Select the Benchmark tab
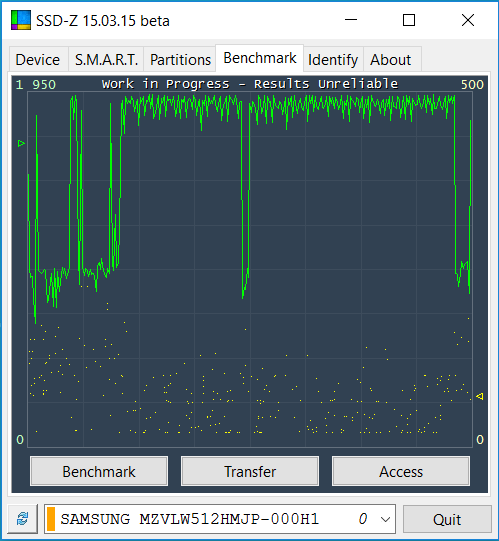This screenshot has height=541, width=499. pyautogui.click(x=260, y=58)
